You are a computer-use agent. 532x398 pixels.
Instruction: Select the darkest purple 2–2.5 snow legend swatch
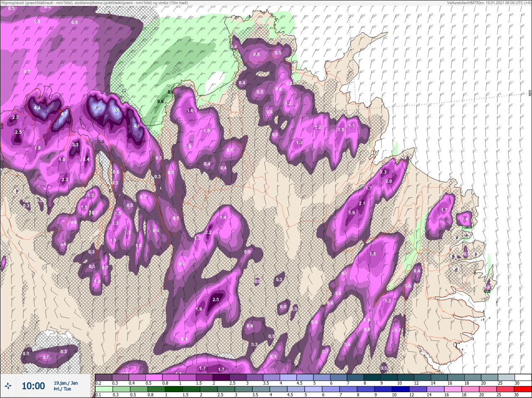[x=222, y=377]
